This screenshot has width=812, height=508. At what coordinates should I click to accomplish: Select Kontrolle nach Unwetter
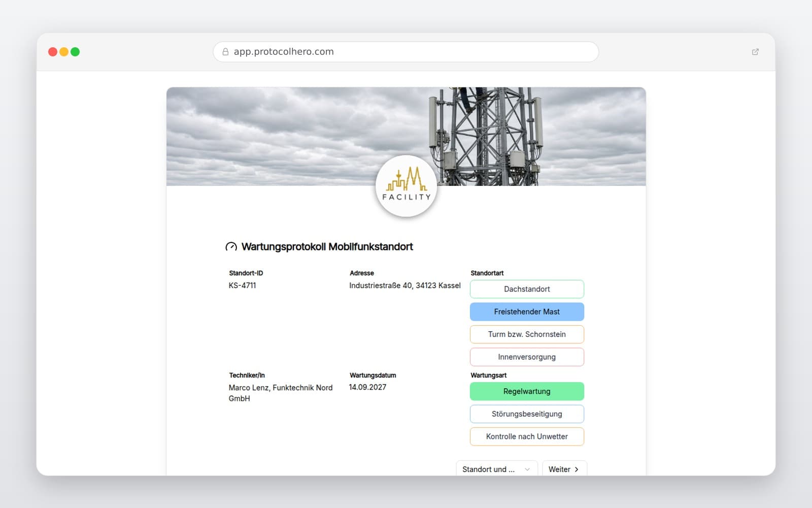coord(527,436)
